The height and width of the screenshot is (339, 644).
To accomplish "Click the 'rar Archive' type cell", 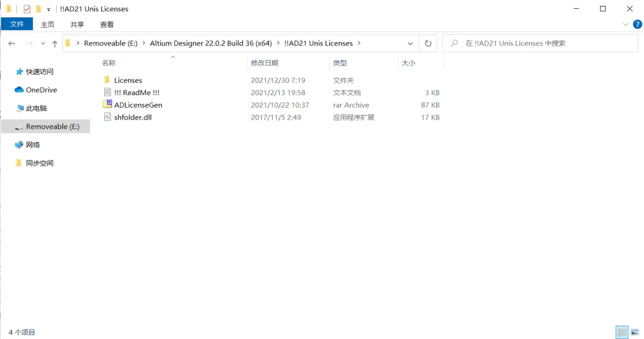I will pyautogui.click(x=351, y=105).
